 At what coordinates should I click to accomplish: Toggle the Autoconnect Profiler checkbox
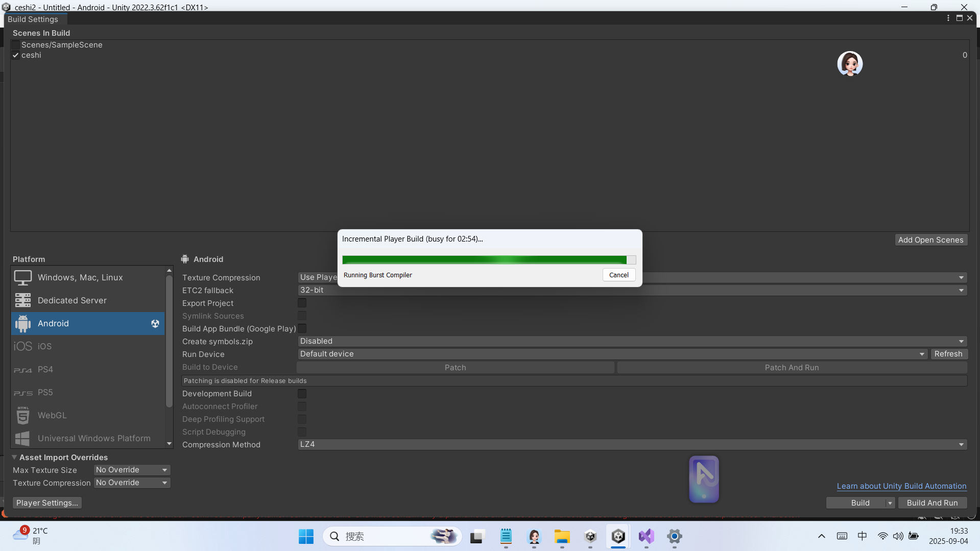[x=302, y=406]
